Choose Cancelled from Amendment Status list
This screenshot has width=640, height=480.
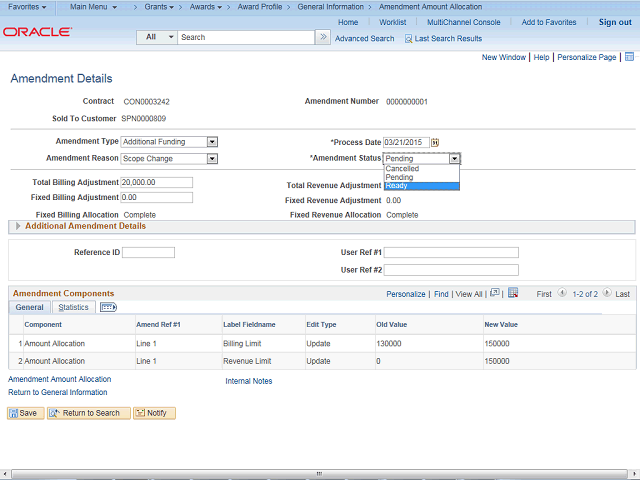pos(402,169)
